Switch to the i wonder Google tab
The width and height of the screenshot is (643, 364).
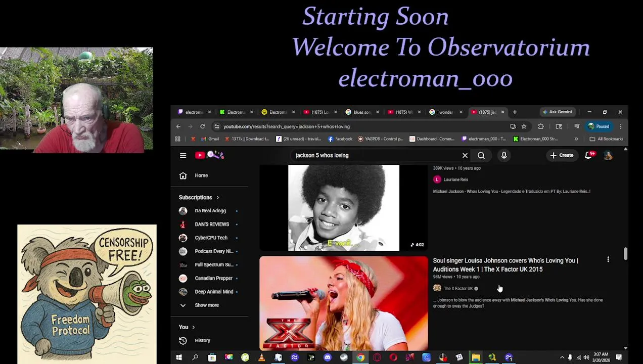coord(444,112)
